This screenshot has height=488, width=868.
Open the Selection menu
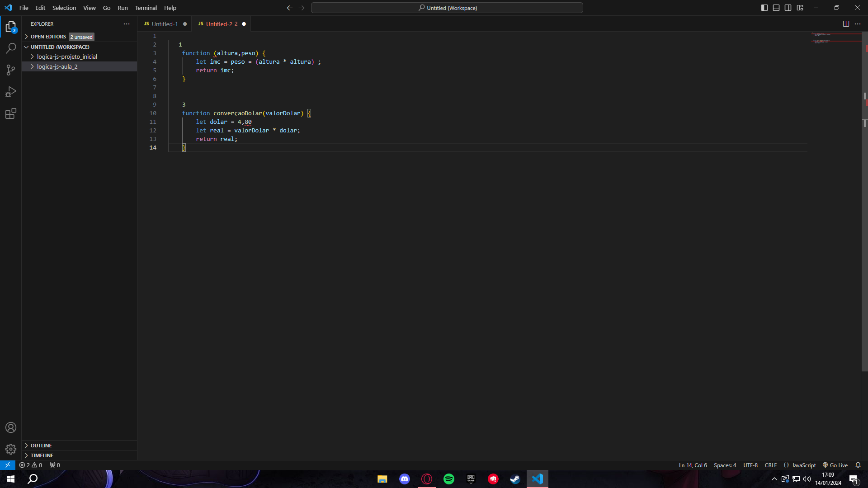coord(64,8)
